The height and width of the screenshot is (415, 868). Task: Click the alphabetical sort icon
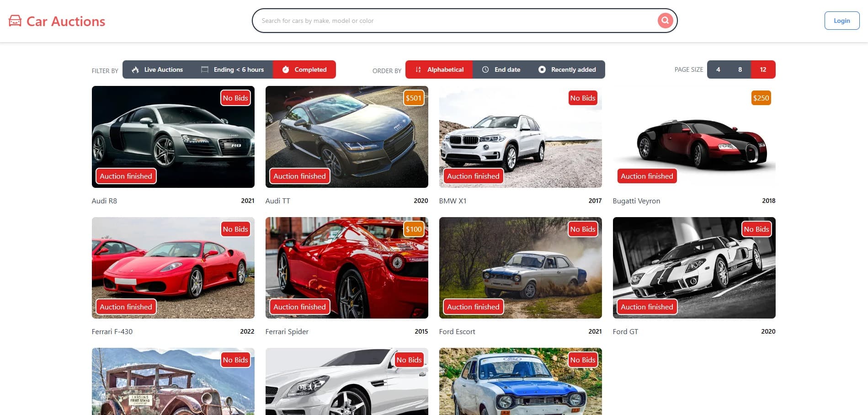click(418, 69)
